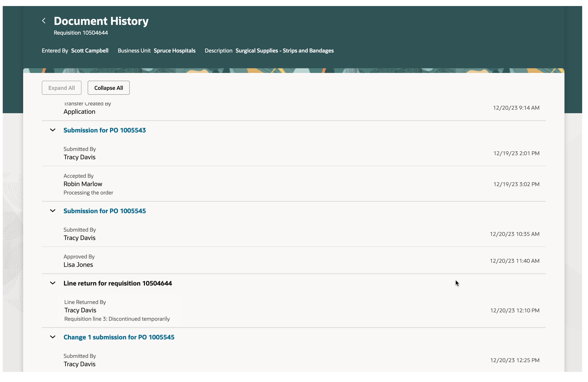
Task: Collapse the first Submission for PO 1005545 section
Action: pos(53,211)
